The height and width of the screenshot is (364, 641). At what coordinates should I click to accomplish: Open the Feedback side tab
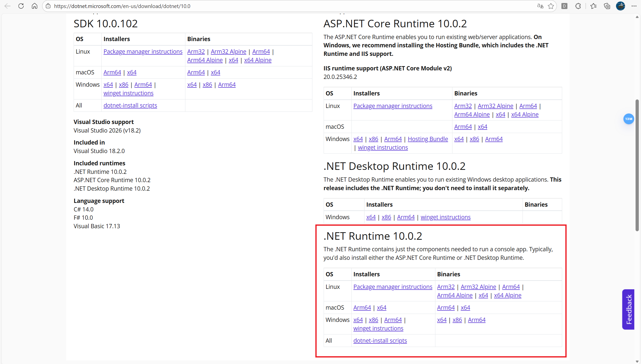[628, 309]
